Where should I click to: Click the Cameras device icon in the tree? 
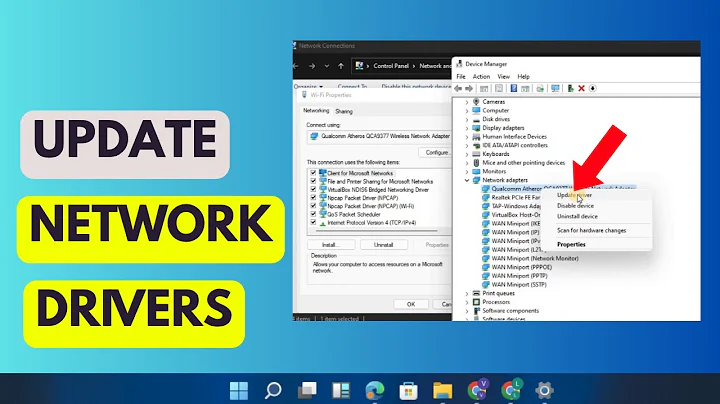(476, 101)
